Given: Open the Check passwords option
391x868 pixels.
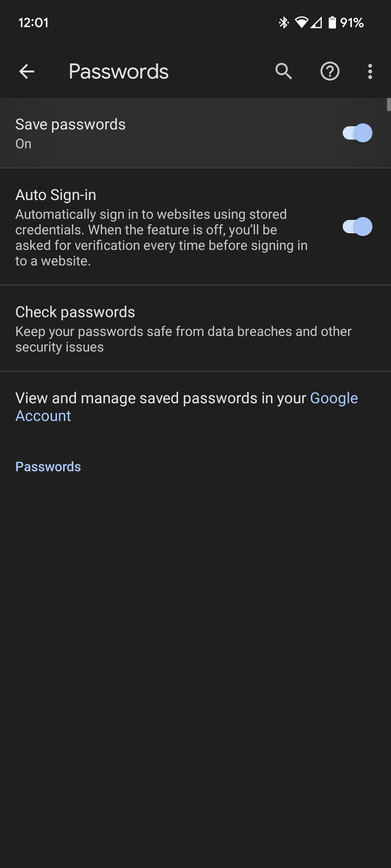Looking at the screenshot, I should click(x=75, y=312).
